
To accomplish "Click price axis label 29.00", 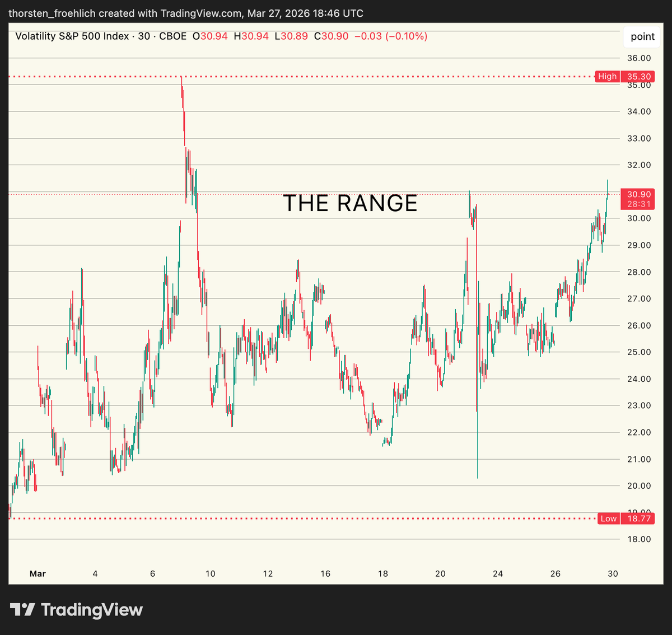I will pyautogui.click(x=639, y=245).
